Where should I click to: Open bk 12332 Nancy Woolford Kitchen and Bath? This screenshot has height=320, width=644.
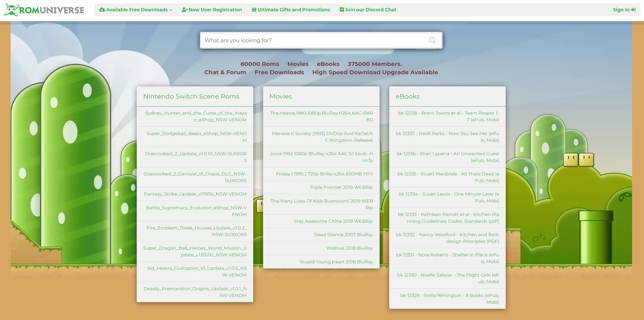coord(447,238)
